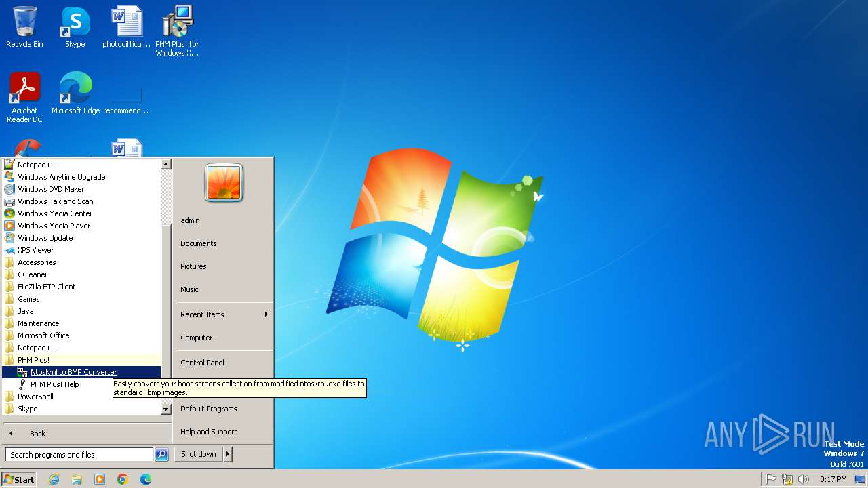Open the admin personal folder
Viewport: 868px width, 488px height.
click(x=224, y=220)
